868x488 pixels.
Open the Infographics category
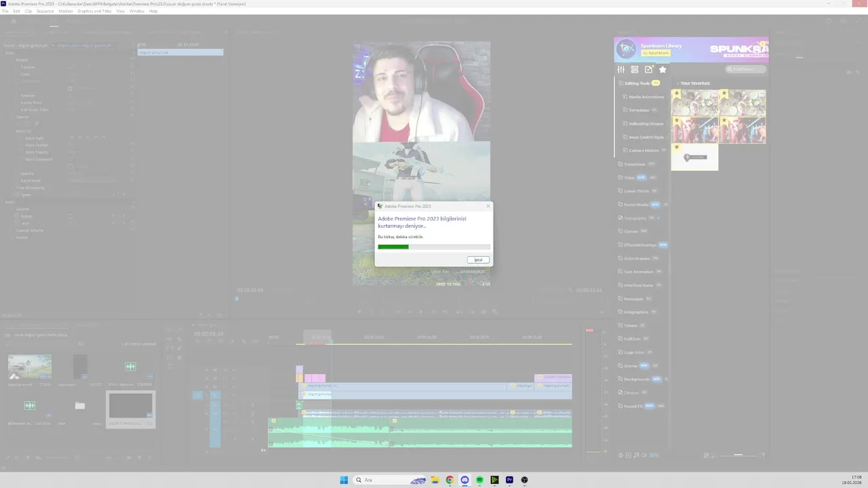click(636, 312)
